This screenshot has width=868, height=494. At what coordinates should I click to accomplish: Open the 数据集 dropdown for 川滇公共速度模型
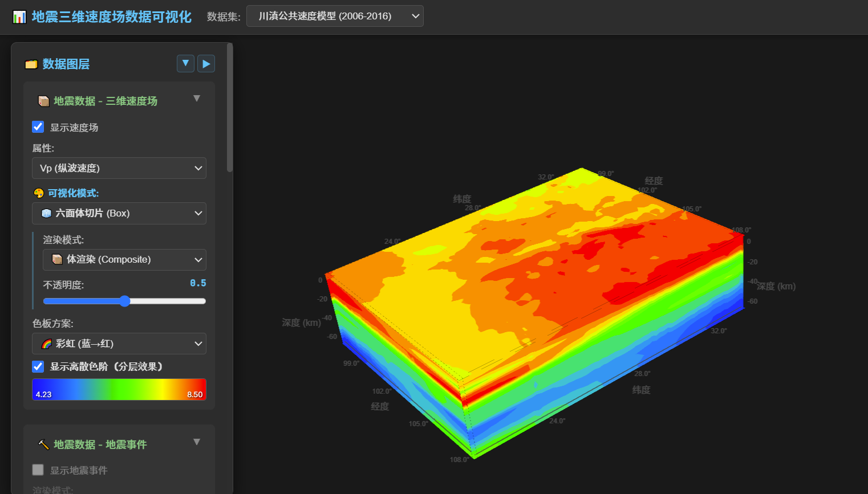pos(335,16)
